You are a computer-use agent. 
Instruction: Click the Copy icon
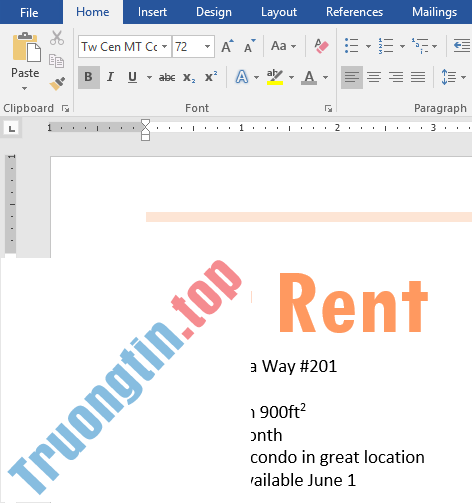pyautogui.click(x=56, y=61)
